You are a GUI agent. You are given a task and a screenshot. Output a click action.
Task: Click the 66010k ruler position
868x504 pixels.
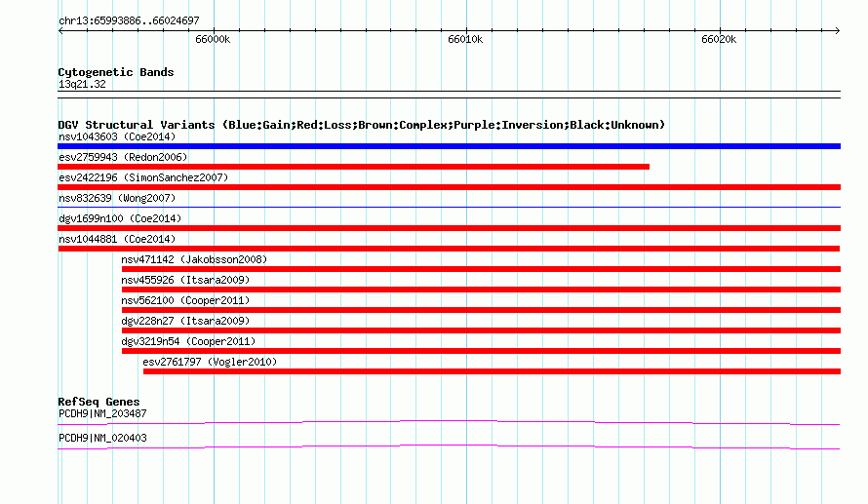465,39
